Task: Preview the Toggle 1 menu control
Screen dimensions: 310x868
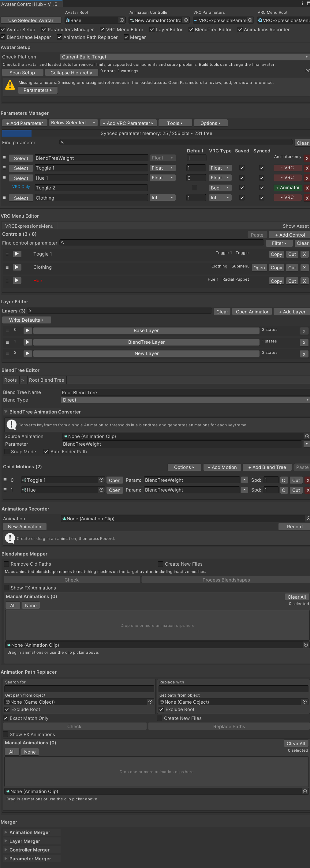Action: point(17,254)
